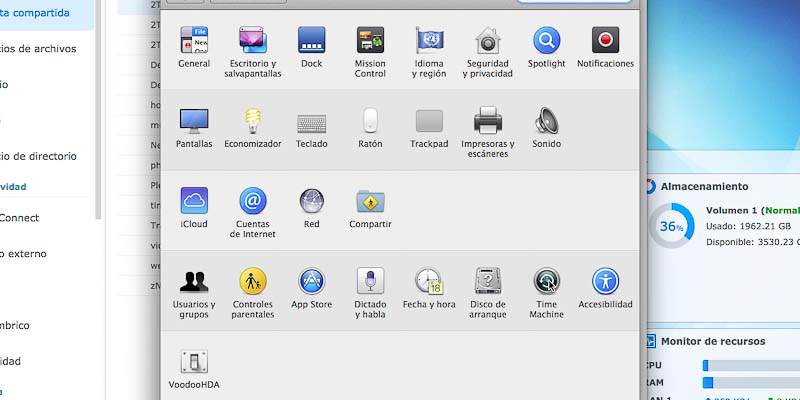Open Notificaciones preferences
Viewport: 800px width, 400px height.
pyautogui.click(x=605, y=47)
